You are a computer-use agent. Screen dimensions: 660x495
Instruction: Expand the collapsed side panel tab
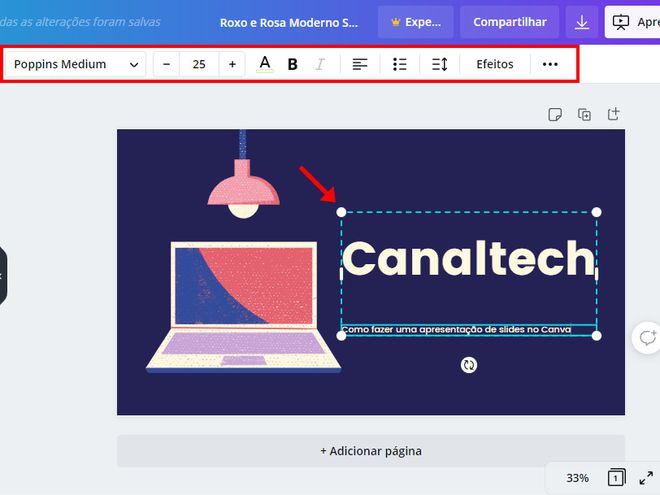click(x=3, y=276)
